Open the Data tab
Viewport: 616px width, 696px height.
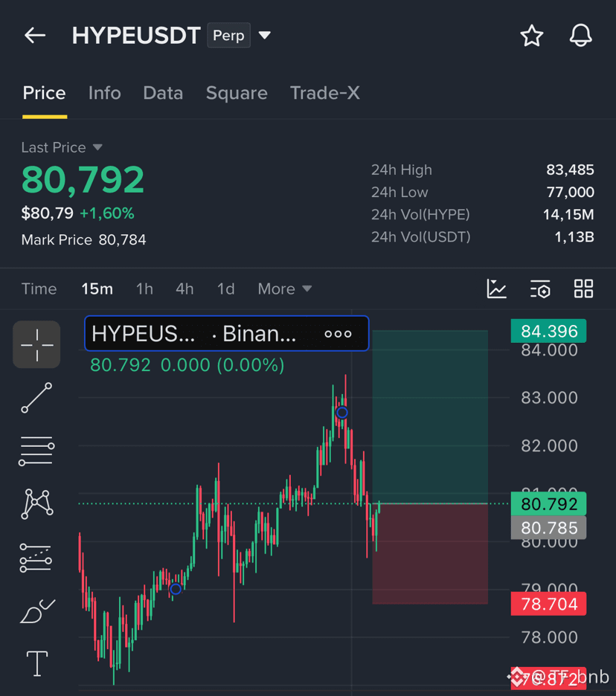[x=163, y=93]
